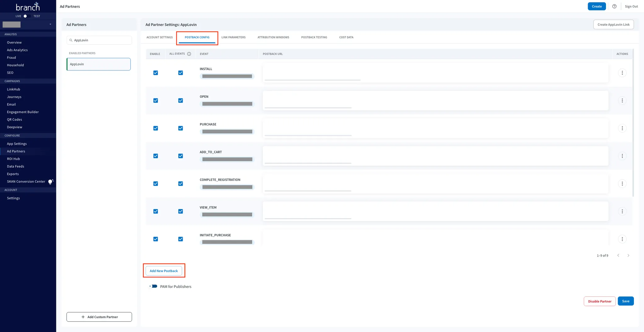This screenshot has width=644, height=332.
Task: Switch to Attribution Windows tab
Action: (x=273, y=37)
